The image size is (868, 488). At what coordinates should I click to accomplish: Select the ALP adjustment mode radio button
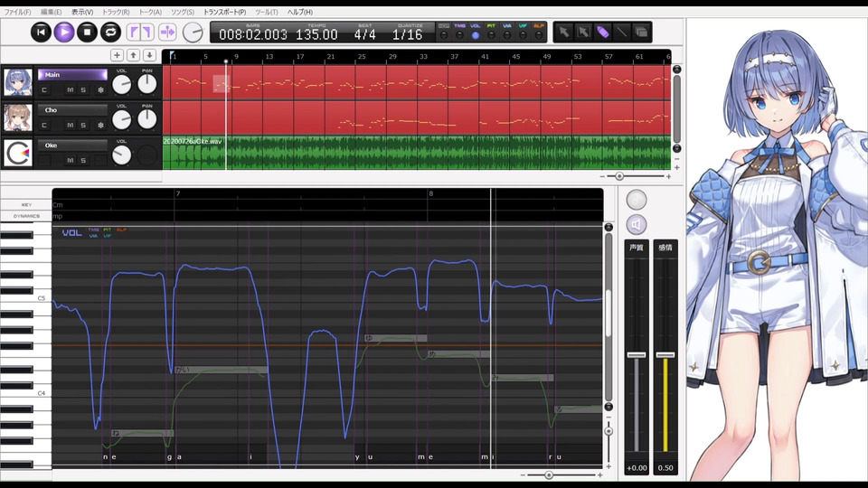coord(539,35)
